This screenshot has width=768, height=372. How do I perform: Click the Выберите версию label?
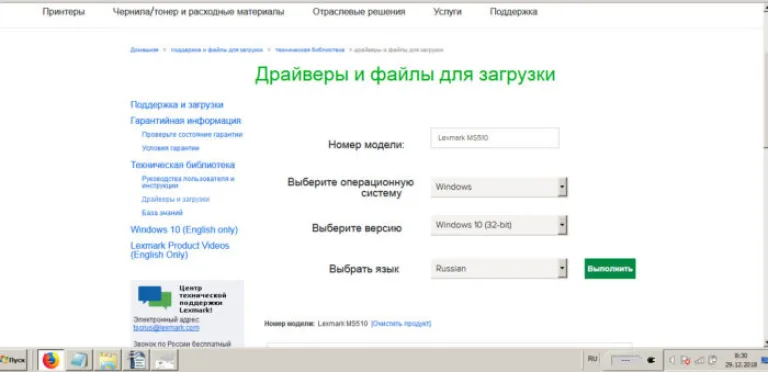pyautogui.click(x=357, y=229)
